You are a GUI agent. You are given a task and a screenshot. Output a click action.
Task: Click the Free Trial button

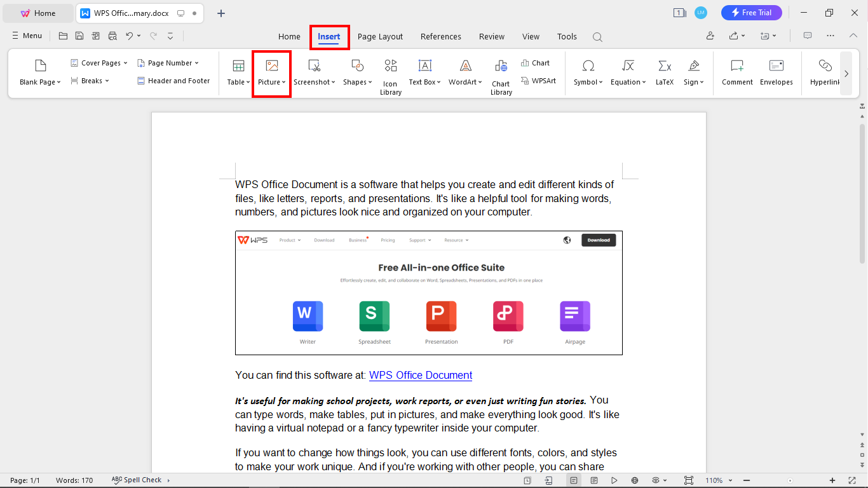click(752, 12)
